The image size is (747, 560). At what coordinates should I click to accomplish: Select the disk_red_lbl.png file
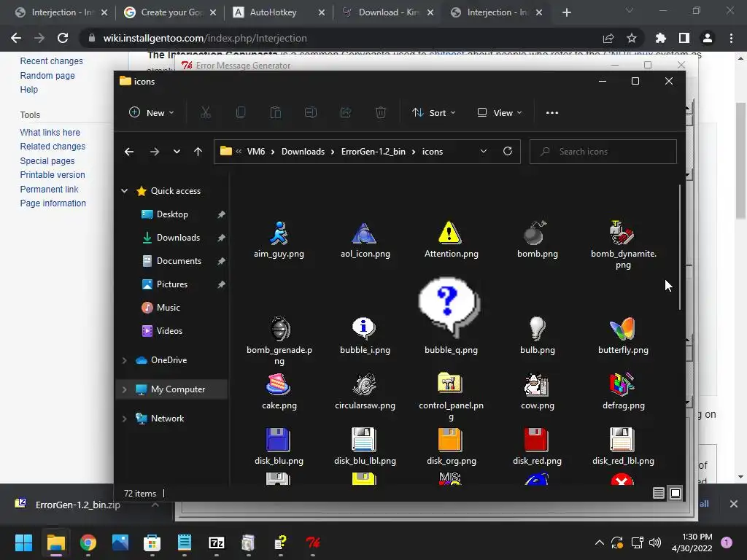pyautogui.click(x=623, y=446)
